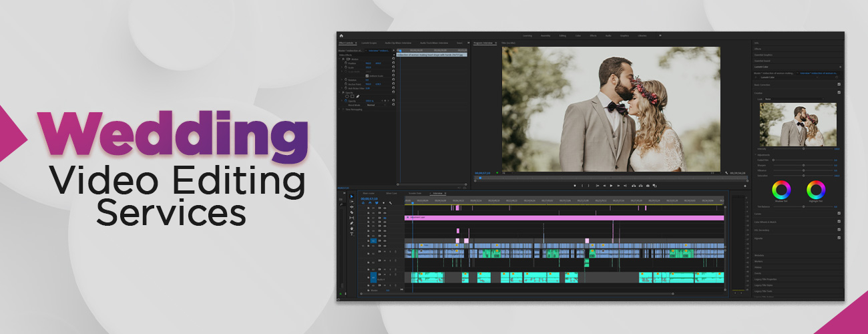Open the Fit zoom level dropdown

tap(507, 173)
